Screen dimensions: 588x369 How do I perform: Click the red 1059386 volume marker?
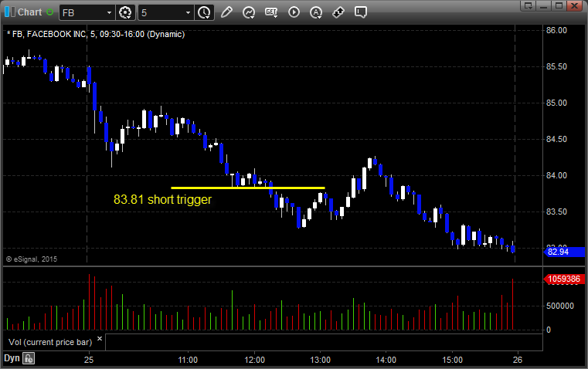click(564, 279)
